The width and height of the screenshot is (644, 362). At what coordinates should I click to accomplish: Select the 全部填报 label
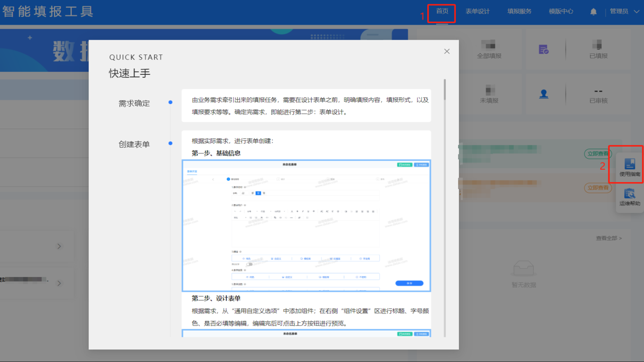click(x=489, y=56)
